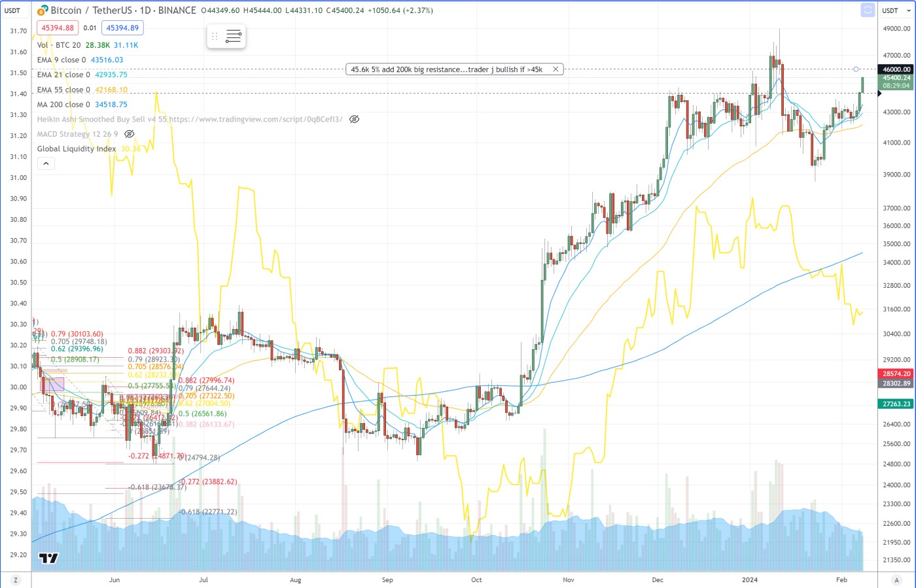Click the Feb label on time axis

click(x=842, y=580)
